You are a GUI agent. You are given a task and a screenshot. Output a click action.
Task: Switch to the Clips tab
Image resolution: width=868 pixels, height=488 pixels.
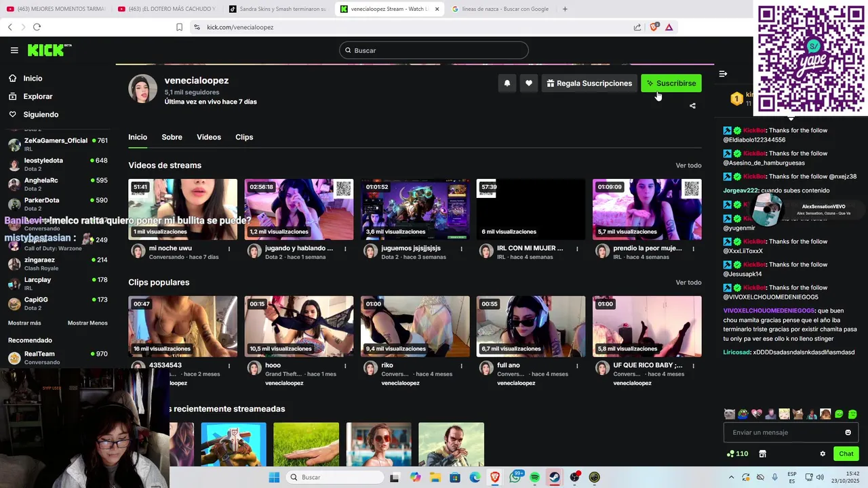(x=244, y=138)
